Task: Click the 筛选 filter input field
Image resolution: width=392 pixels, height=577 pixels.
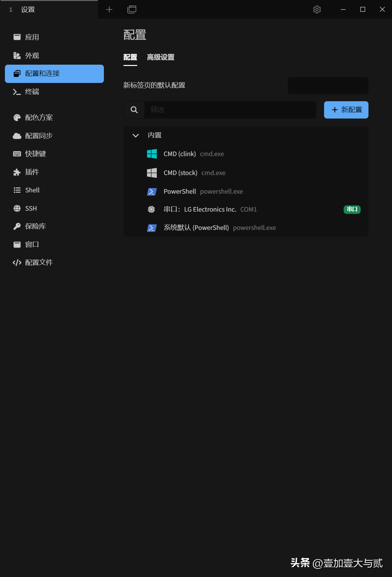Action: pos(230,110)
